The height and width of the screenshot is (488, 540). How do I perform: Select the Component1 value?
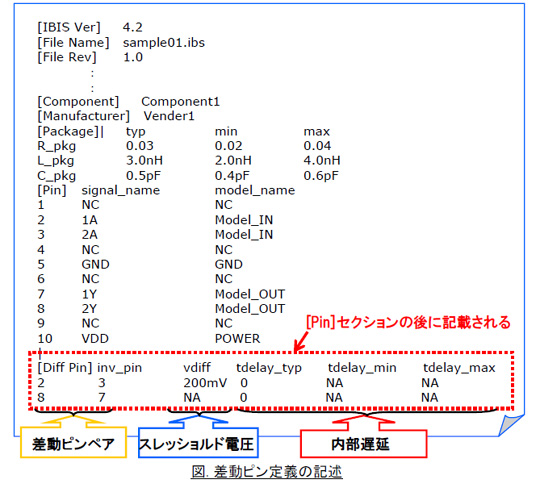pos(180,102)
